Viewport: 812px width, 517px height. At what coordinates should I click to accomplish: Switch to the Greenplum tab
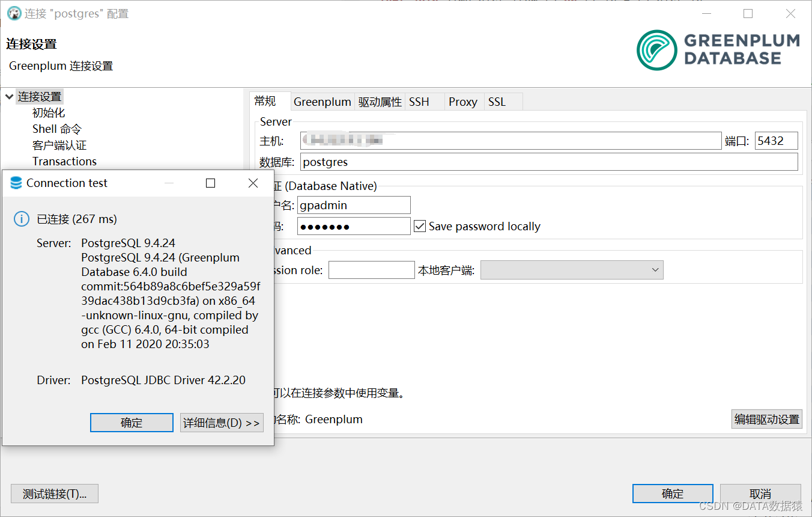coord(322,102)
